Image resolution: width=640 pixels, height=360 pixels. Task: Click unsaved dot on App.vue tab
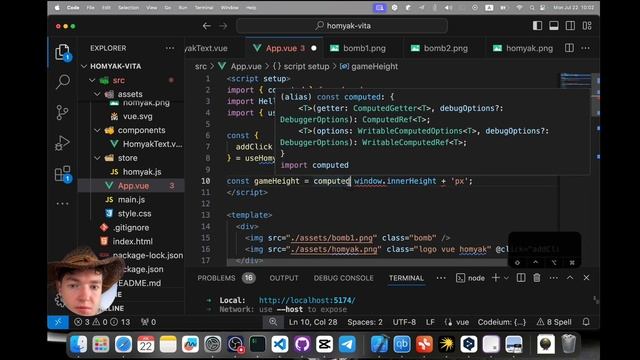(313, 48)
